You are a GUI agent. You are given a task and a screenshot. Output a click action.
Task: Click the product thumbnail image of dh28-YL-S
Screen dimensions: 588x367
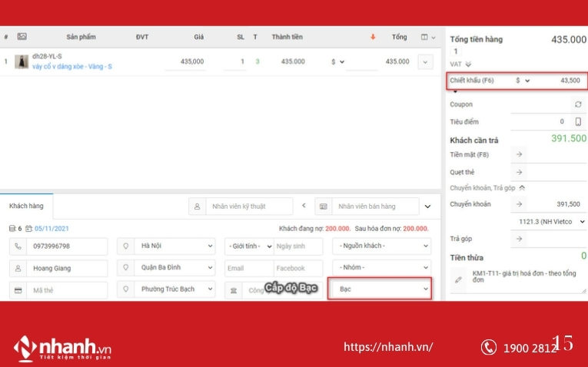[22, 61]
